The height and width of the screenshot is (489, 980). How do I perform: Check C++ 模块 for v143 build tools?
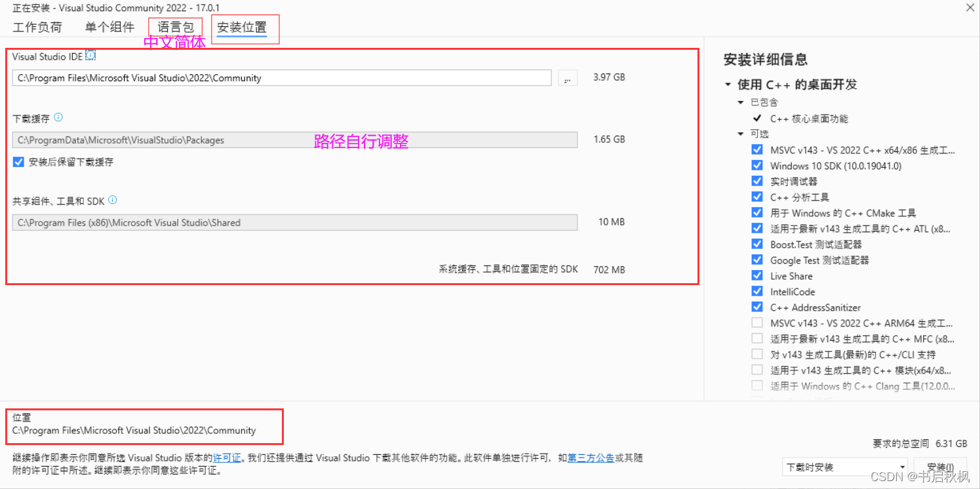pyautogui.click(x=757, y=370)
